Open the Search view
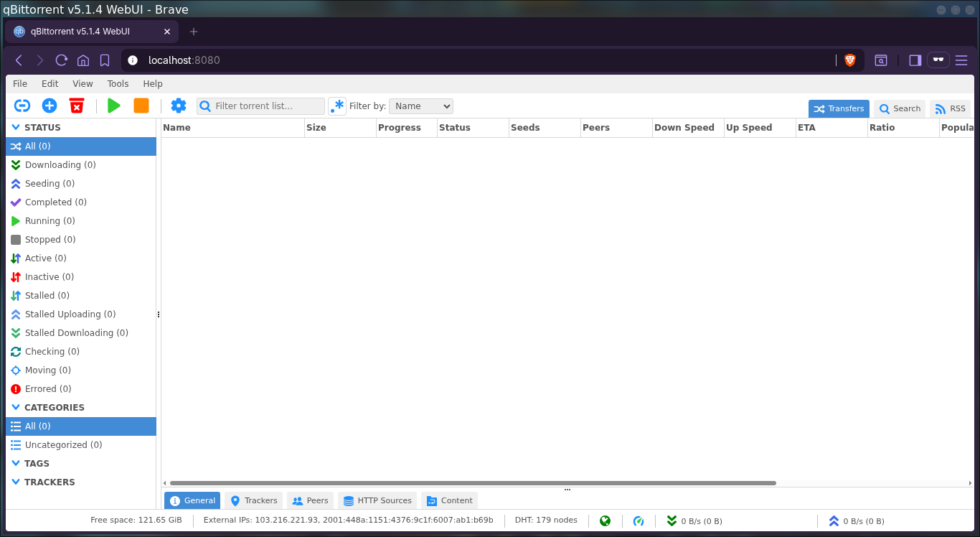This screenshot has height=537, width=980. click(900, 109)
